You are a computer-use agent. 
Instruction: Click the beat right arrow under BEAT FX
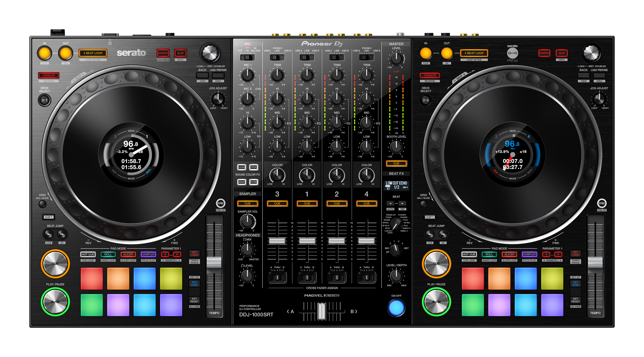(x=402, y=204)
